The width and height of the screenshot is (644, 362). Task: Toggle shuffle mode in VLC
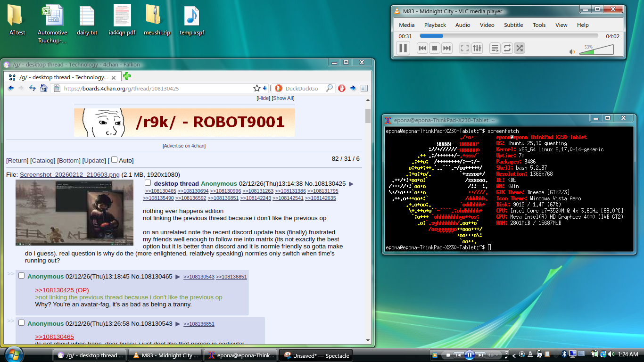pos(519,48)
